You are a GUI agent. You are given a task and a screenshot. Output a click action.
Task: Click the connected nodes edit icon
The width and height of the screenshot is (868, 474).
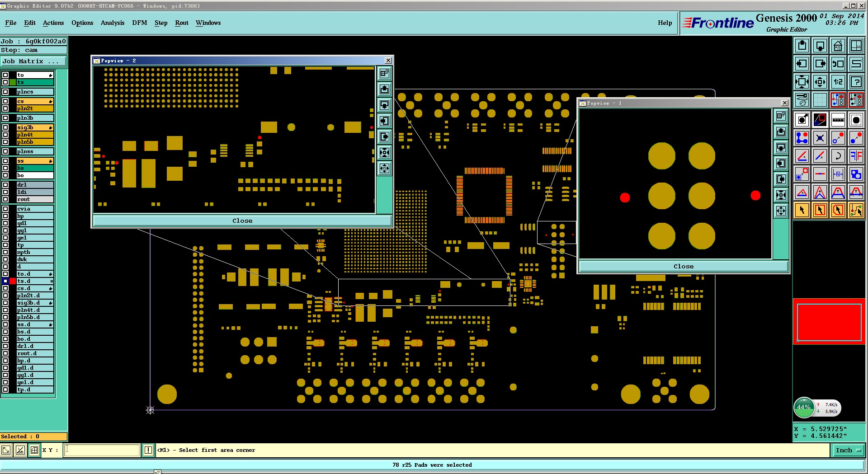pyautogui.click(x=802, y=138)
